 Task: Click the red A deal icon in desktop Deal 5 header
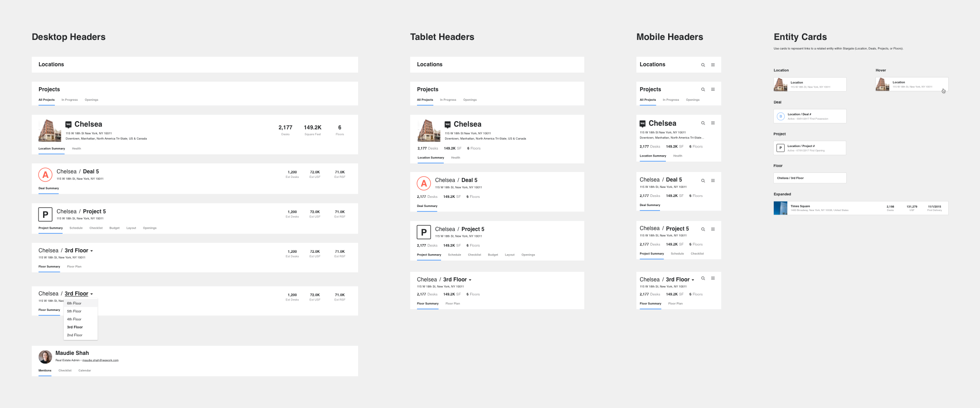click(45, 175)
